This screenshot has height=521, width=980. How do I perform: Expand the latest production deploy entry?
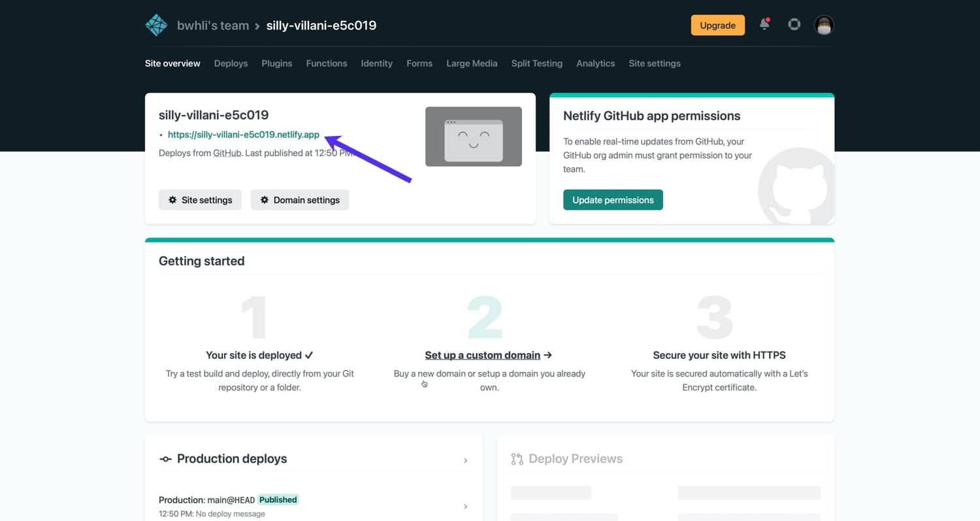pos(466,506)
